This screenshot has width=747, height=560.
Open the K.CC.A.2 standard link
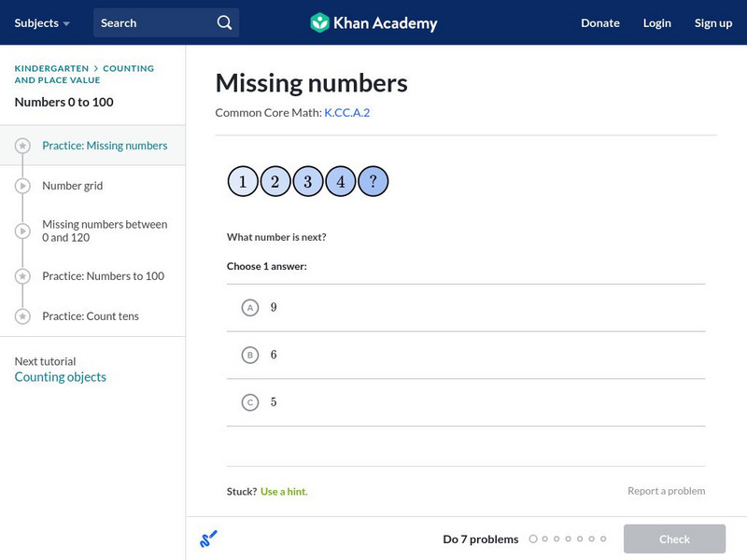(x=347, y=112)
